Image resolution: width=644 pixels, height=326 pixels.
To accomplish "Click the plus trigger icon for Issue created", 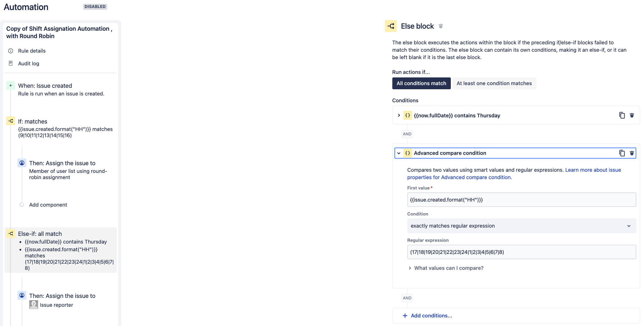I will [x=11, y=85].
